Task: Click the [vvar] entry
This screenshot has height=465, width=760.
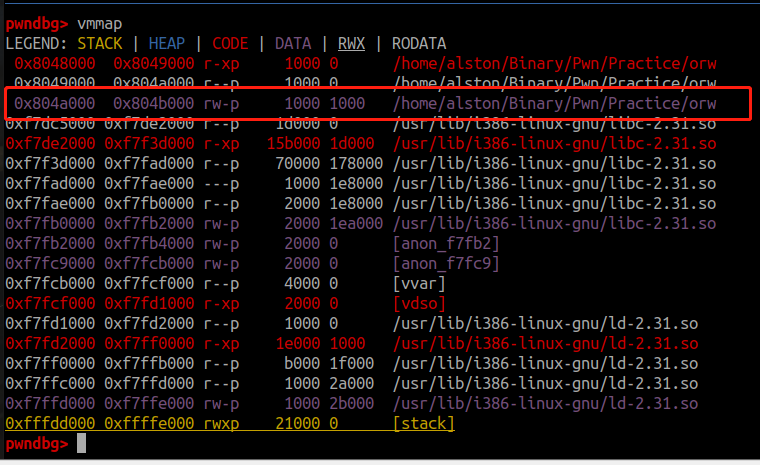Action: 419,283
